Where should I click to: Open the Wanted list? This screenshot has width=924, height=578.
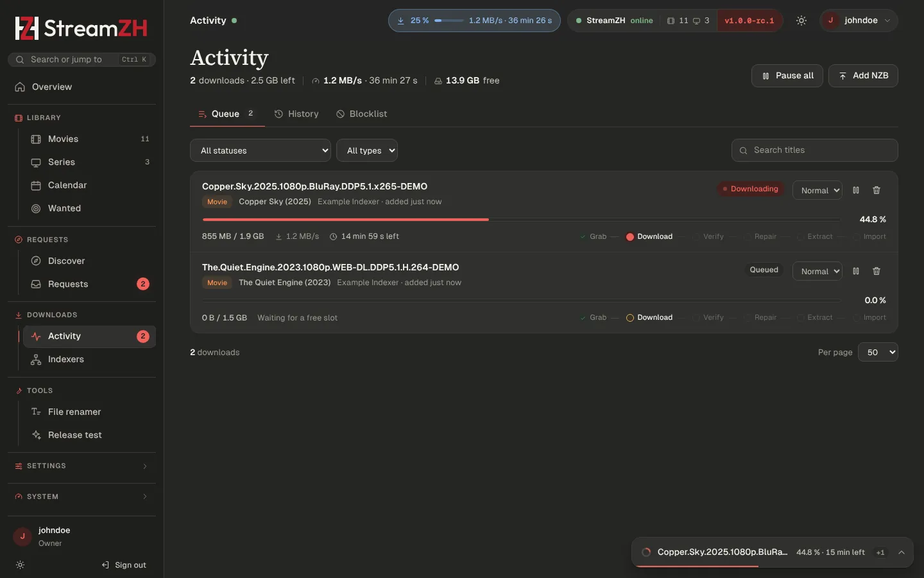90,208
